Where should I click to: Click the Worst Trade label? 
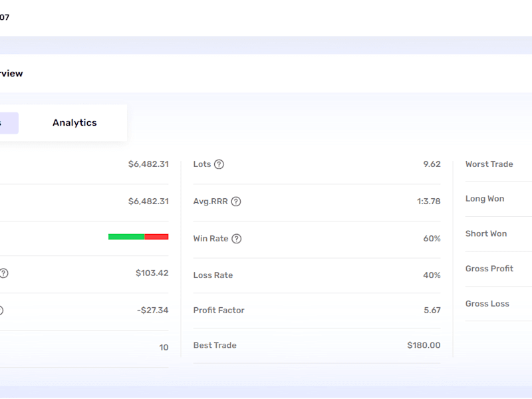489,164
